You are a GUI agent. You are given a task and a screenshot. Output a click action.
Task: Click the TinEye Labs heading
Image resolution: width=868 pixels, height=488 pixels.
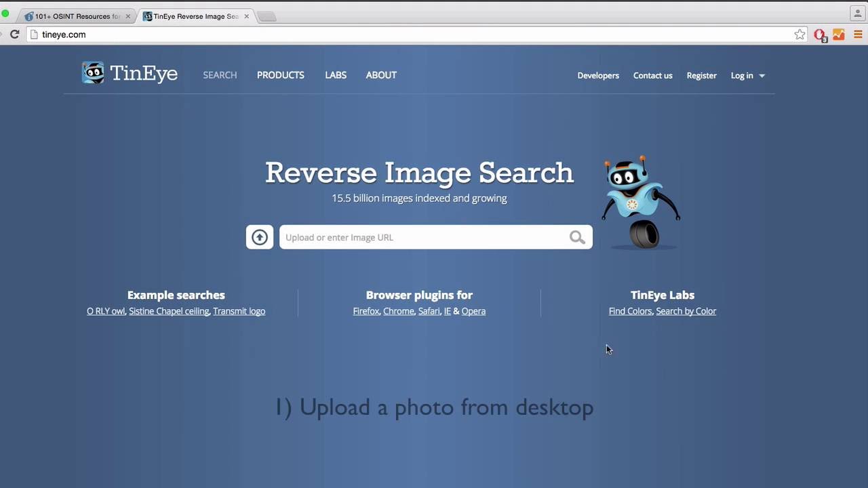(x=663, y=295)
